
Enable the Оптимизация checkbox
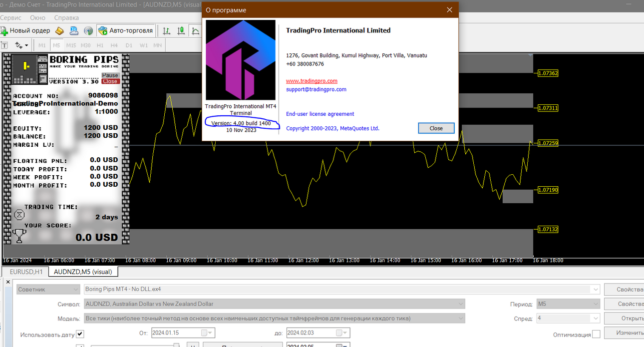pos(596,335)
